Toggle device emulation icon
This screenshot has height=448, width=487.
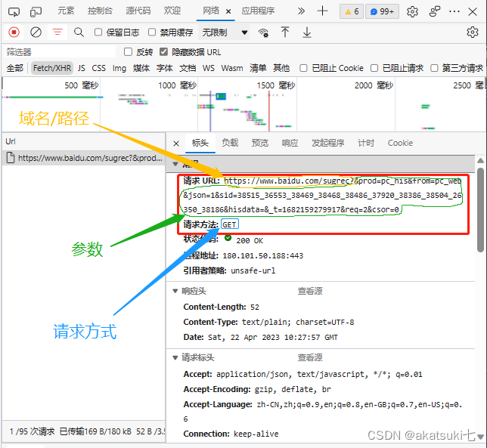(36, 12)
